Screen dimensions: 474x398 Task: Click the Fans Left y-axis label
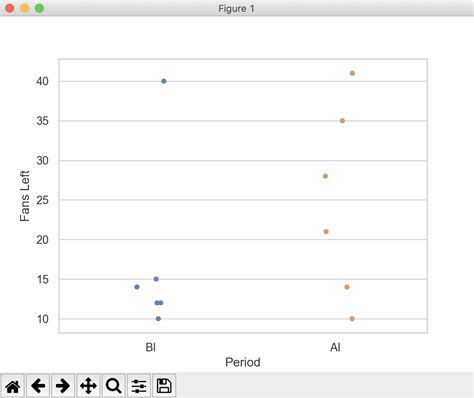coord(25,196)
